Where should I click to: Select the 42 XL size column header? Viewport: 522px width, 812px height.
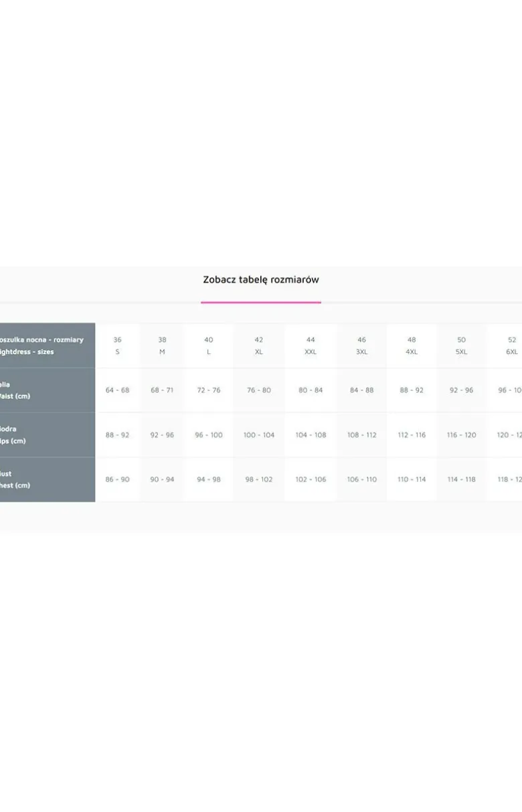click(259, 345)
